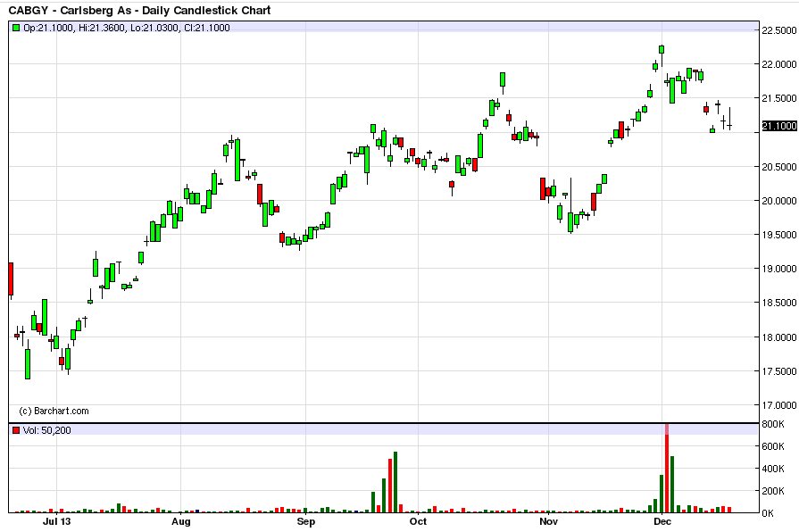Click the tall green volume bar before Oct
The height and width of the screenshot is (532, 799).
(395, 482)
